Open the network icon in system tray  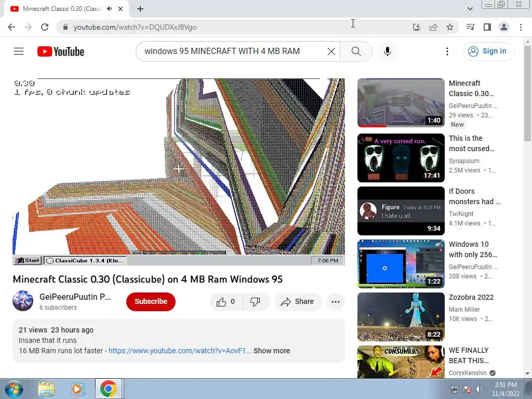click(x=454, y=389)
